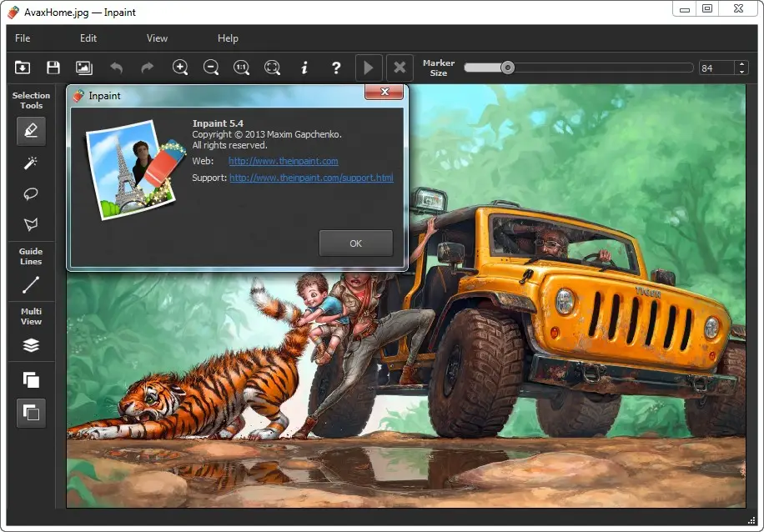Click the Inpaint app icon in the title bar
Image resolution: width=764 pixels, height=532 pixels.
[x=13, y=13]
